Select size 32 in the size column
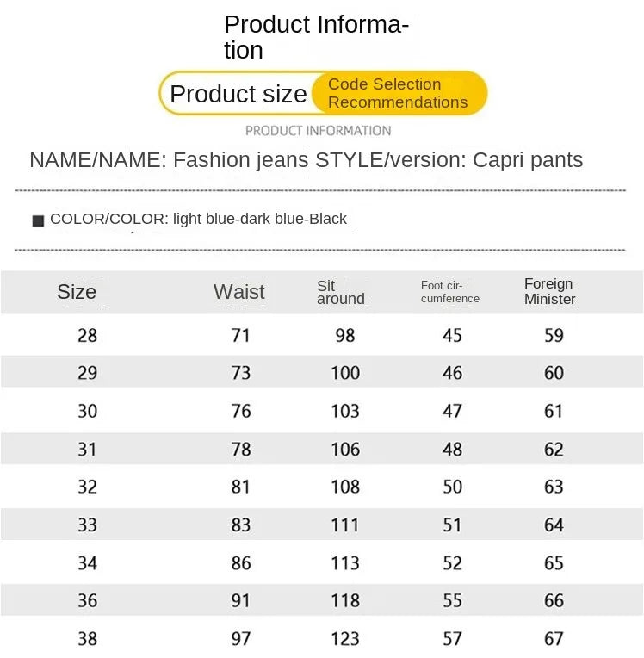This screenshot has height=658, width=644. [x=87, y=487]
